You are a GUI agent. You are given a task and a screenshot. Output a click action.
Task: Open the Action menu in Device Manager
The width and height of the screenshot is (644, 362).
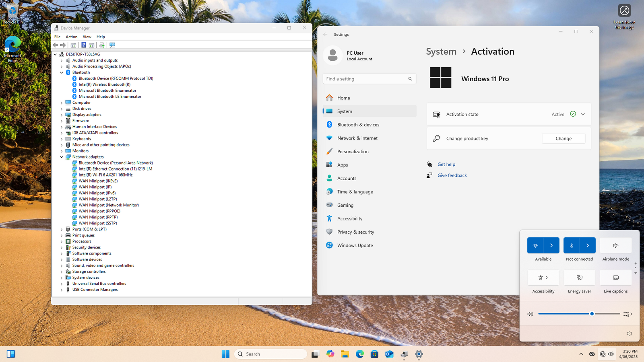72,37
